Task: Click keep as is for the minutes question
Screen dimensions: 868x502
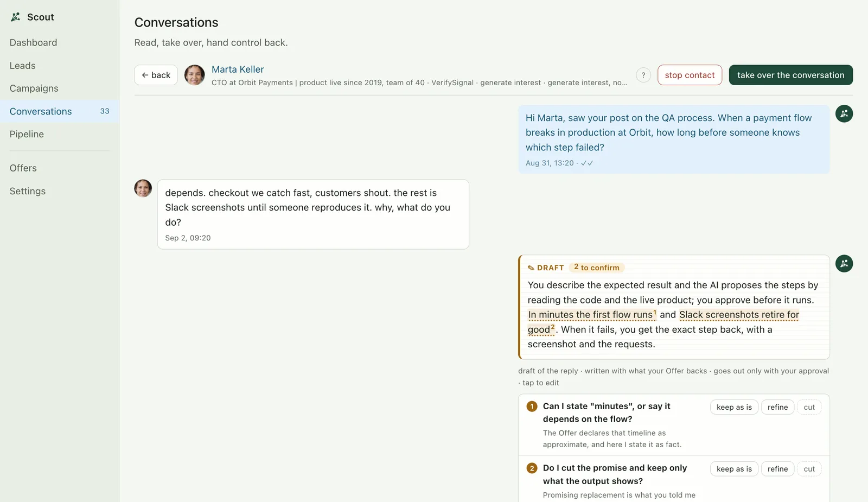Action: point(734,407)
